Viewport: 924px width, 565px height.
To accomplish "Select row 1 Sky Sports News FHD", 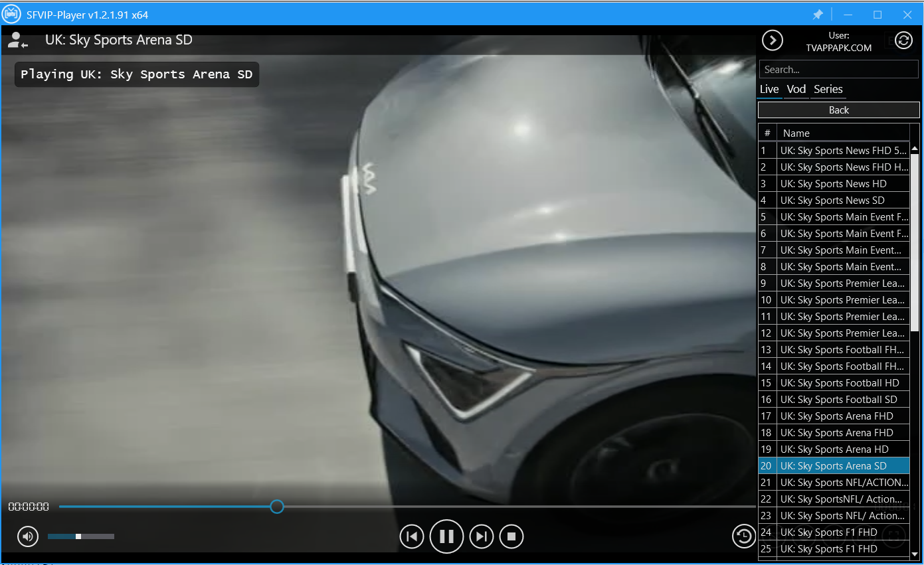I will pos(834,151).
